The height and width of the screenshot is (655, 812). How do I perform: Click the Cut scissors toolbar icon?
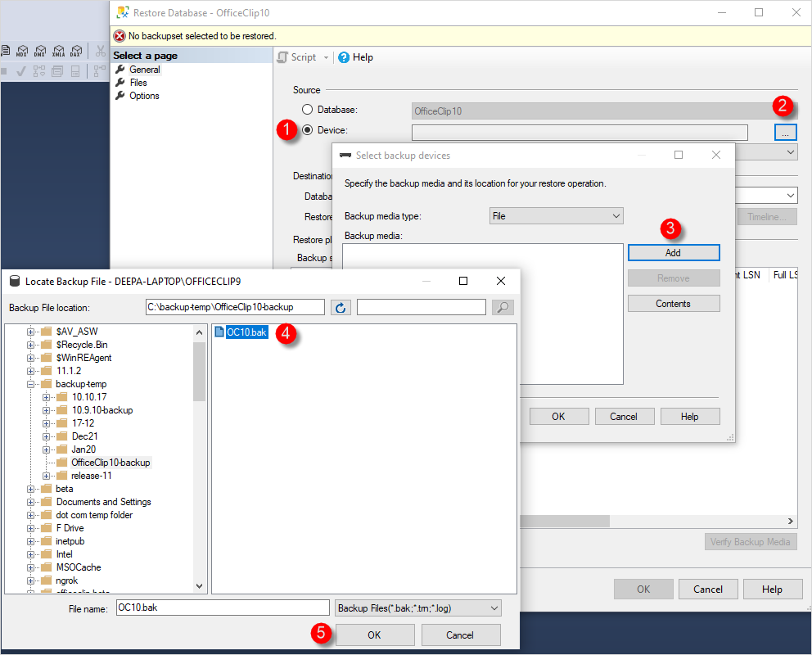101,51
